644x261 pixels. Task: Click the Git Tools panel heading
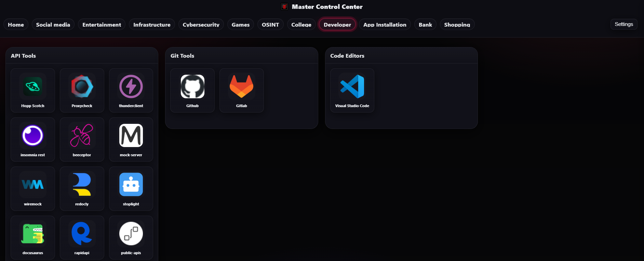coord(182,56)
